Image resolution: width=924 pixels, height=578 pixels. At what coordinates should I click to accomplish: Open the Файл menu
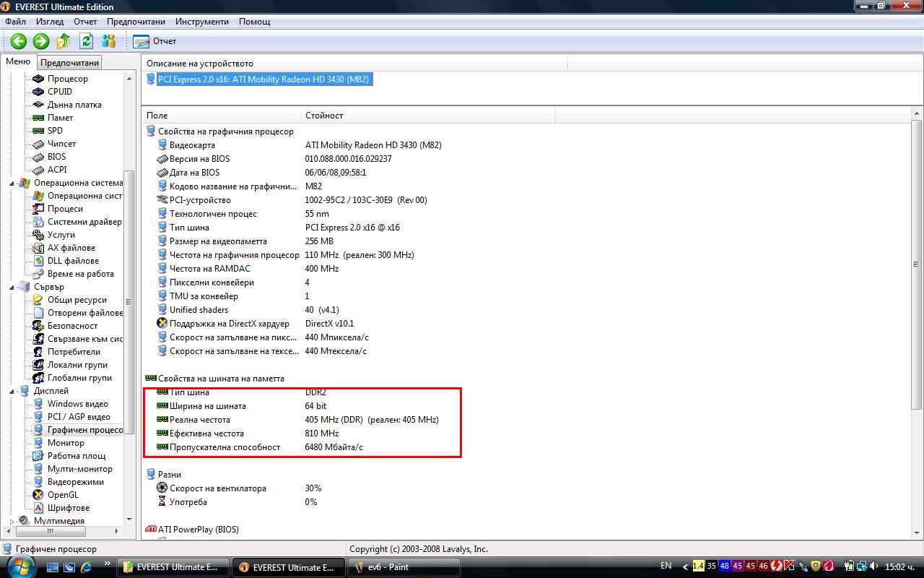(15, 21)
